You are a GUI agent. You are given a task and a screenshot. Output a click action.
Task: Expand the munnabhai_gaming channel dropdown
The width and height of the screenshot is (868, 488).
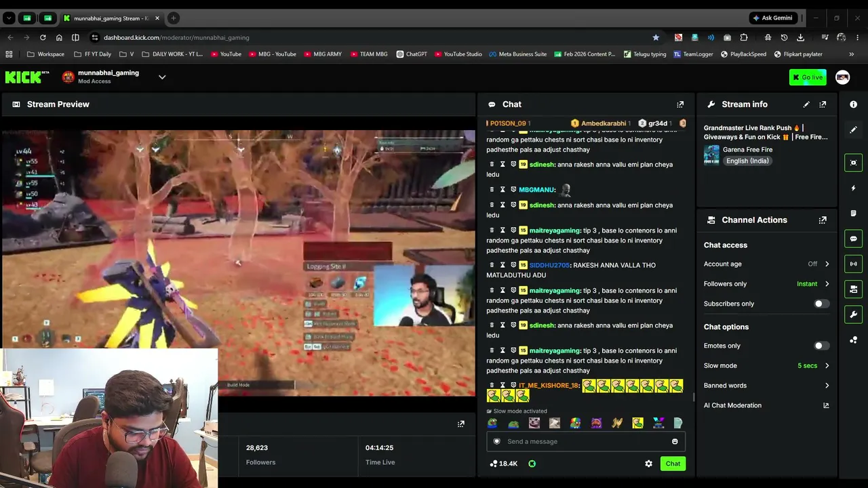coord(162,77)
